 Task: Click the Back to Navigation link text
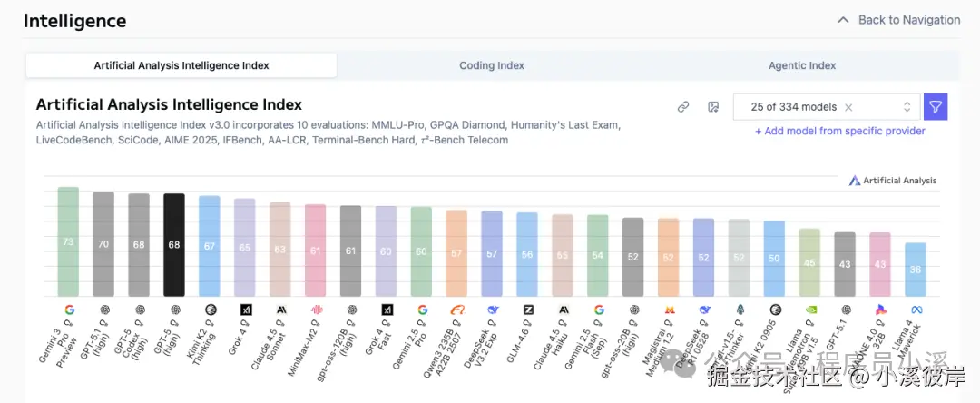click(x=909, y=20)
